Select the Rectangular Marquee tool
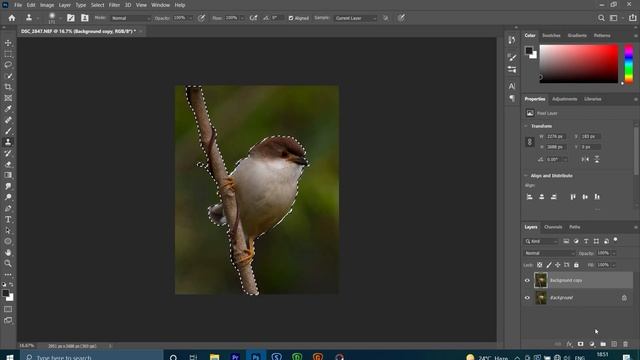The width and height of the screenshot is (640, 360). pyautogui.click(x=8, y=54)
